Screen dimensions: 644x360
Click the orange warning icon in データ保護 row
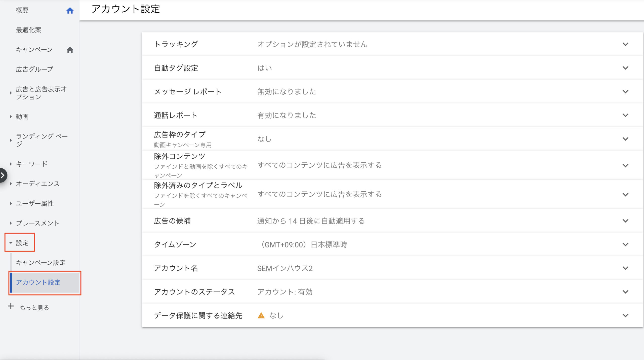click(x=261, y=315)
